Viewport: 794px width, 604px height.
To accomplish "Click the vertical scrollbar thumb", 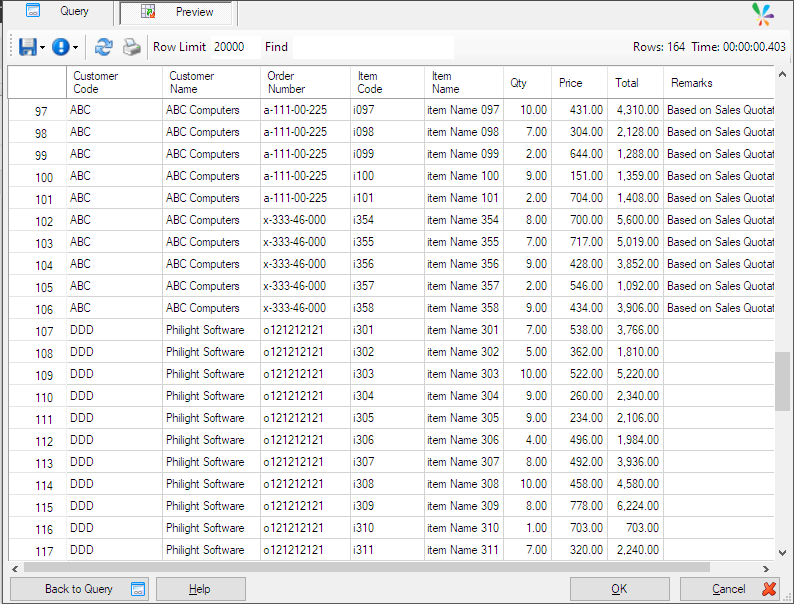I will tap(782, 381).
